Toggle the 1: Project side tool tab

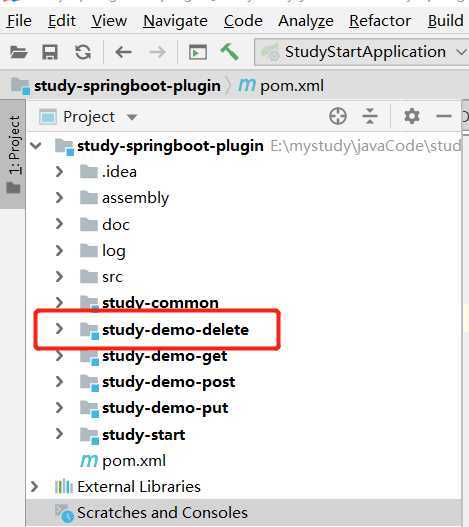pos(13,154)
